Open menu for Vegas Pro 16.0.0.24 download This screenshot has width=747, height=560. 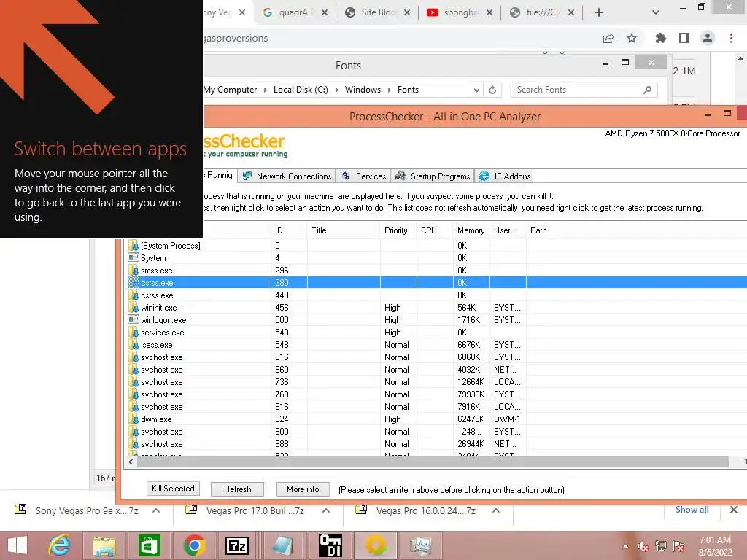[x=496, y=511]
